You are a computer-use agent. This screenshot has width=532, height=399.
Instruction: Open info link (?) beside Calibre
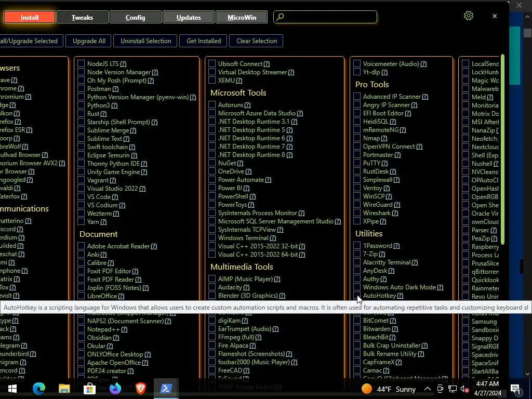tap(111, 262)
